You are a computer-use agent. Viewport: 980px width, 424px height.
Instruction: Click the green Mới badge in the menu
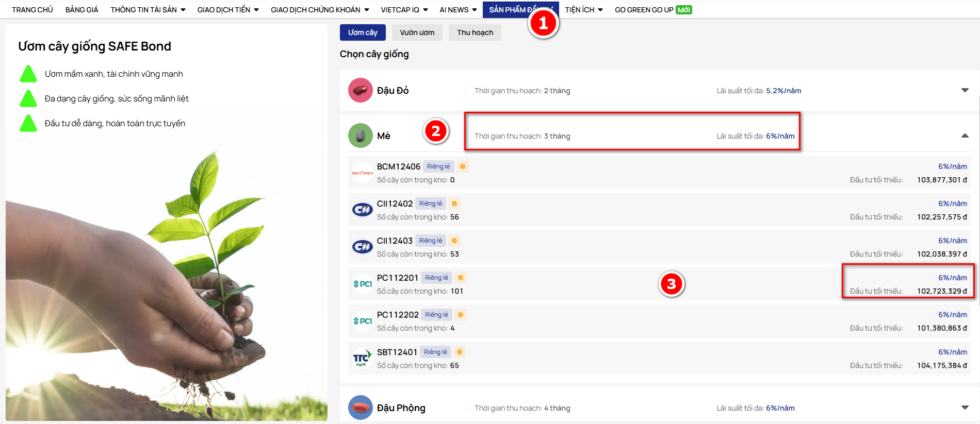(684, 10)
